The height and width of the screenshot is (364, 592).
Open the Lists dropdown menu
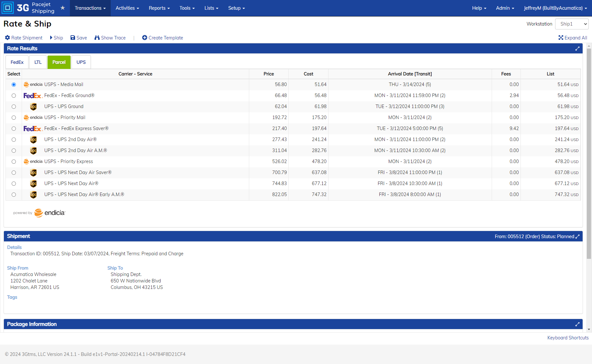tap(211, 8)
